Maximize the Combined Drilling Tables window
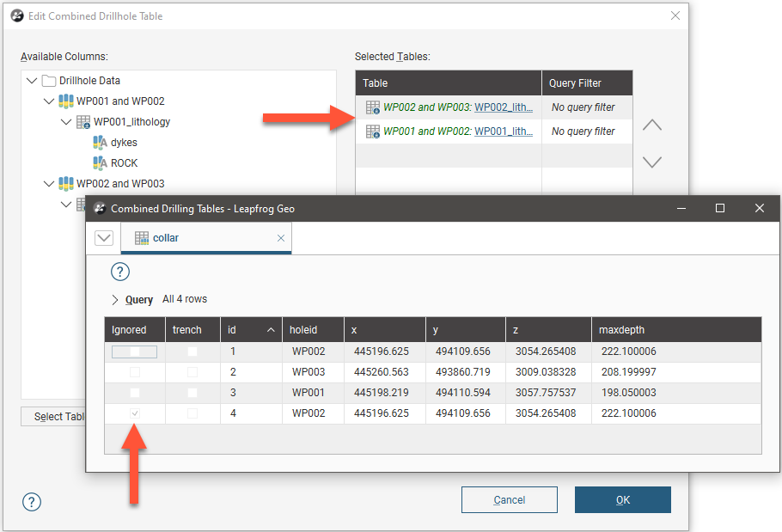 [x=720, y=208]
